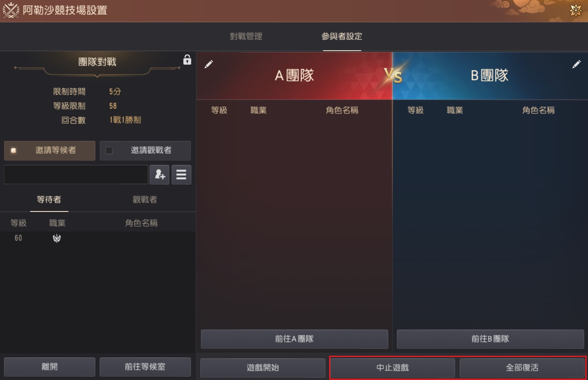Select the 等待者 list tab

pyautogui.click(x=49, y=199)
